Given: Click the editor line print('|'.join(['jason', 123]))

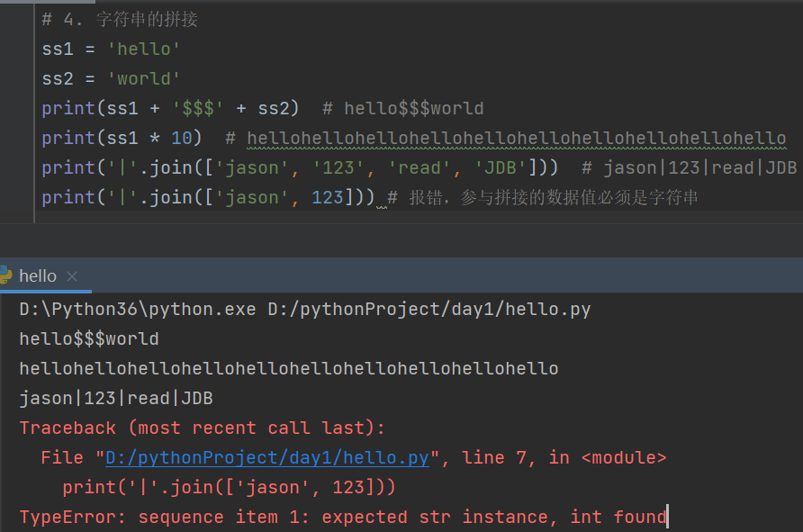Looking at the screenshot, I should (x=208, y=198).
